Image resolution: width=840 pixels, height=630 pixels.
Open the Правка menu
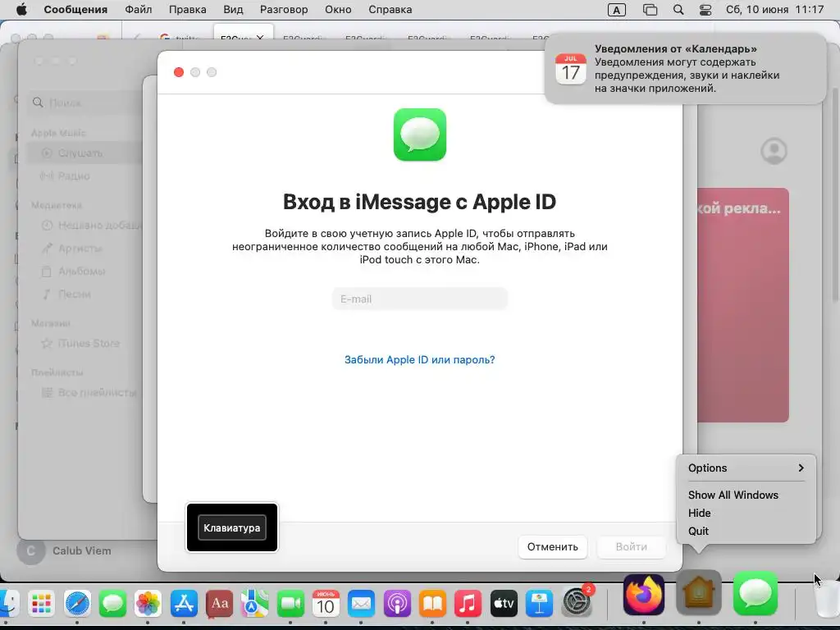(x=188, y=10)
